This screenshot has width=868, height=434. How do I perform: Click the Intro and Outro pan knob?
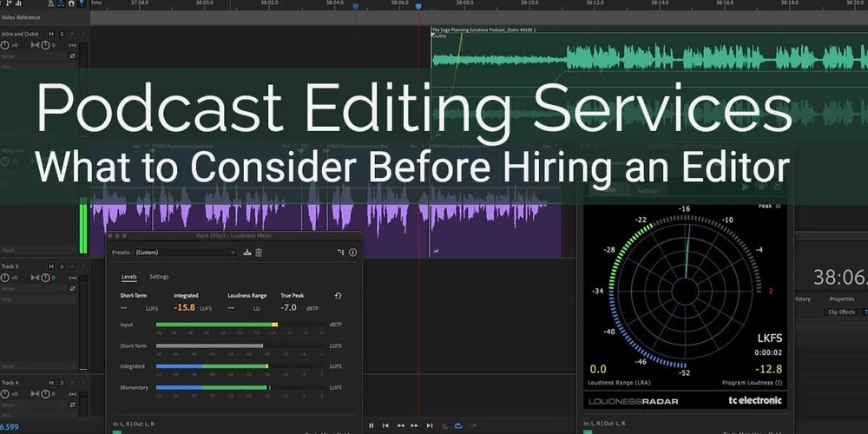[x=45, y=45]
